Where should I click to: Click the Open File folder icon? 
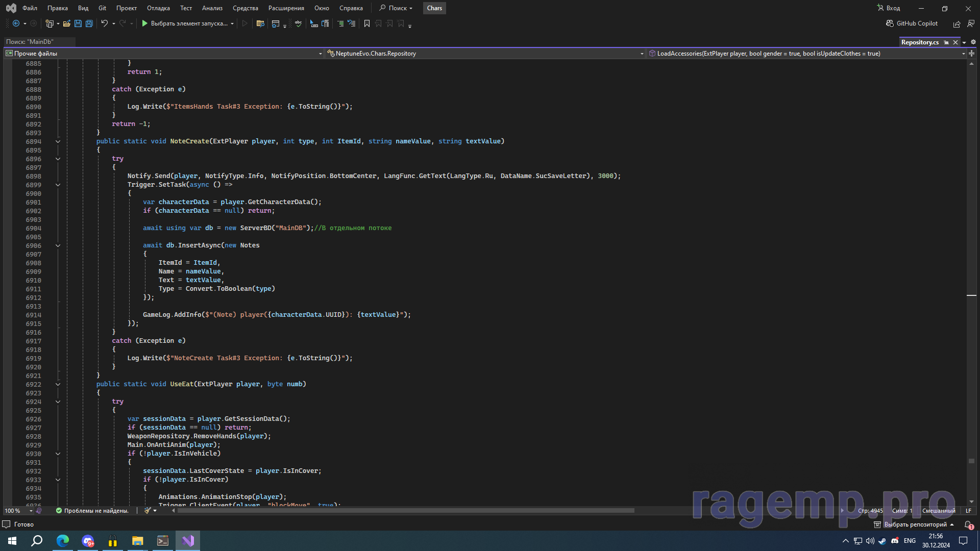point(67,23)
